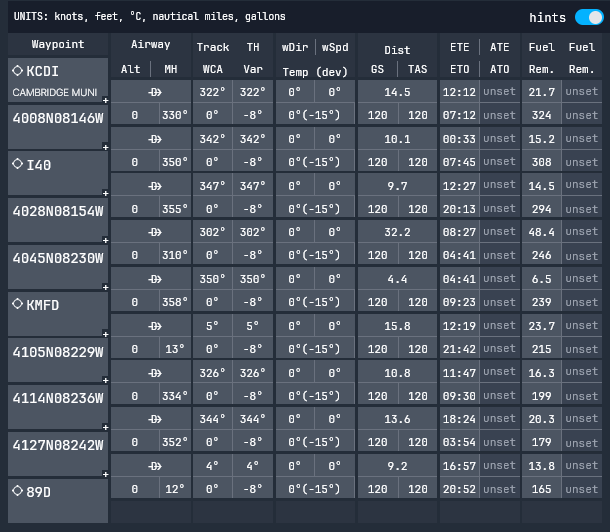Click plus icon below 4127N08242W waypoint
610x532 pixels.
tap(105, 474)
